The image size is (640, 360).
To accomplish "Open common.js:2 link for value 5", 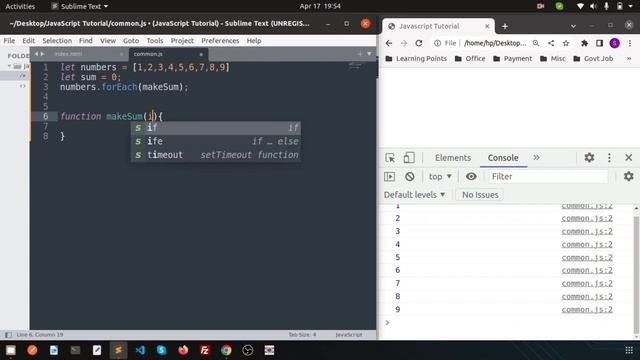I will click(587, 258).
